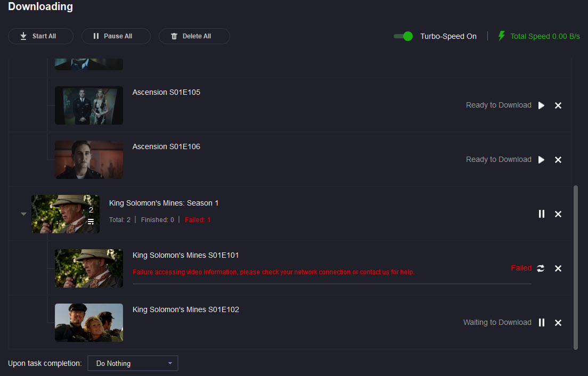Click the King Solomon's Mines: Season 1 title
Viewport: 588px width, 376px height.
pyautogui.click(x=164, y=203)
